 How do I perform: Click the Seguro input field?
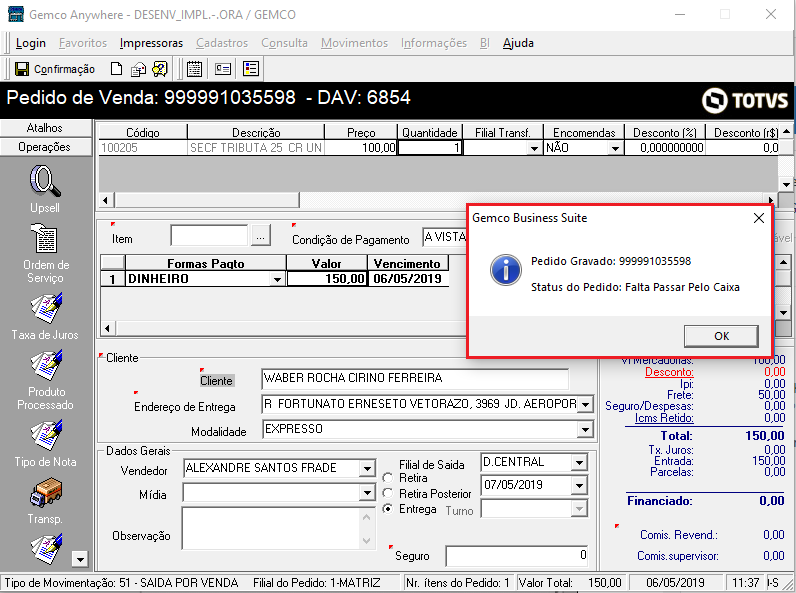[518, 556]
